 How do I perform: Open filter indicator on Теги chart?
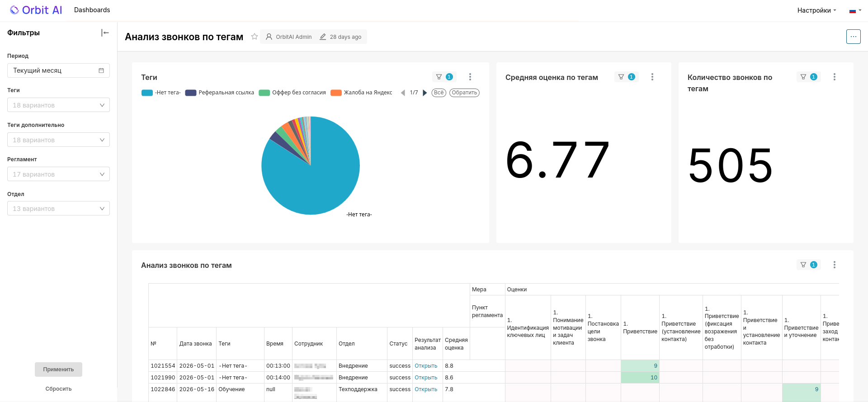pyautogui.click(x=444, y=77)
